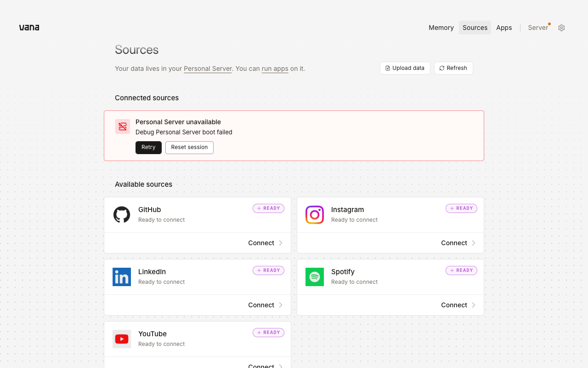Open the Apps tab

(504, 28)
